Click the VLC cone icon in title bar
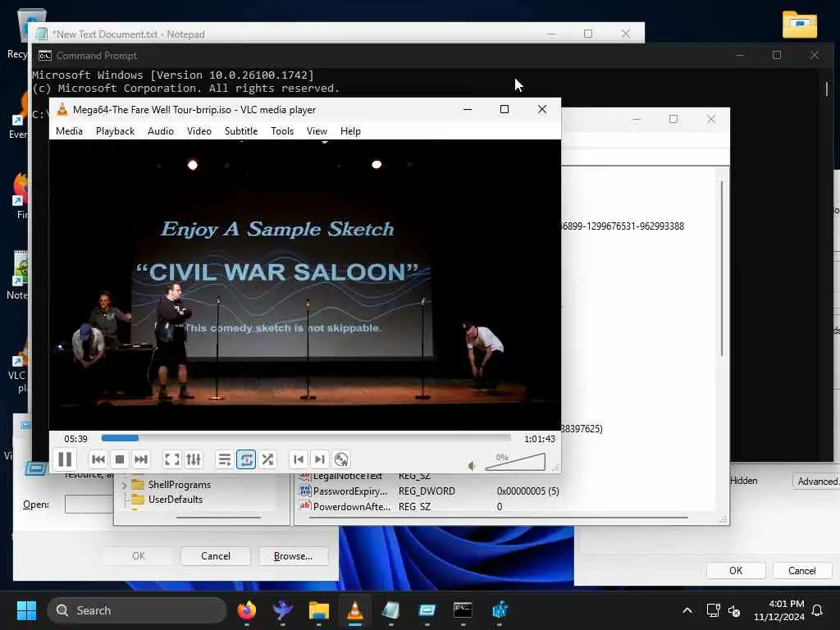Screen dimensions: 840x630 (x=62, y=109)
